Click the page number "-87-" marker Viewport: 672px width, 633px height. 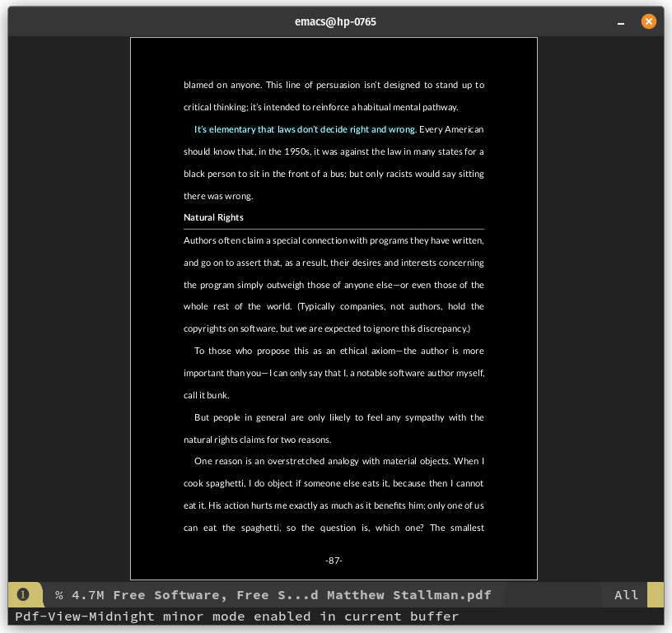334,561
